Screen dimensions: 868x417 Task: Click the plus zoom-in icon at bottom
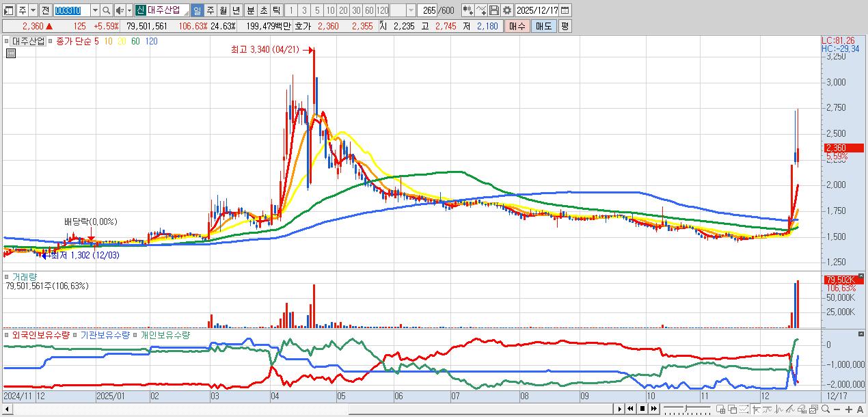pos(849,409)
